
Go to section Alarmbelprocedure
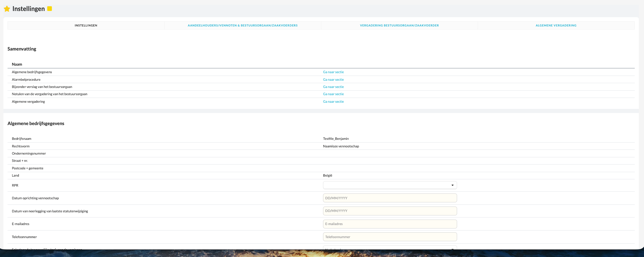(x=333, y=80)
